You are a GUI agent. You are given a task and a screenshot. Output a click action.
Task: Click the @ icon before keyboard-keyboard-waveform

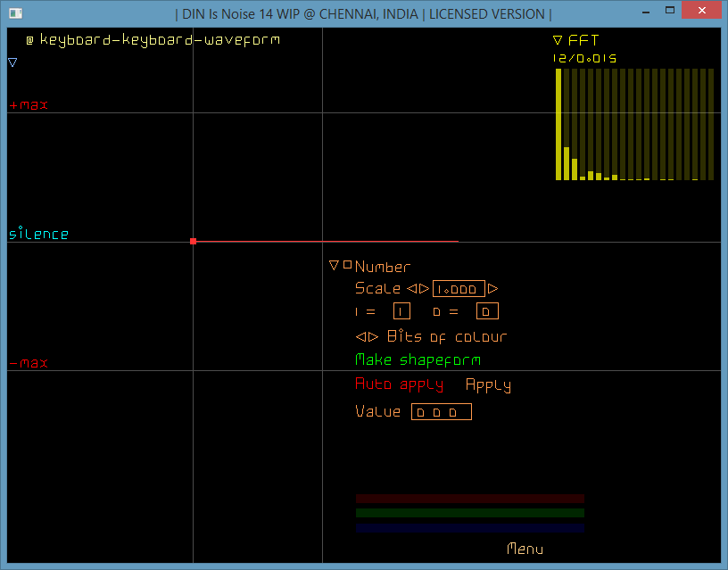[28, 39]
